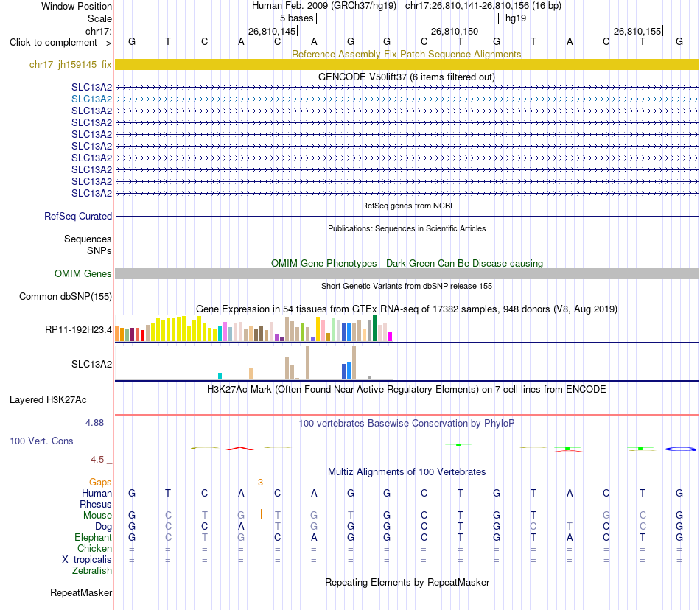Click the -4.5 PhyloP lower scale value
This screenshot has width=700, height=610.
(x=96, y=460)
